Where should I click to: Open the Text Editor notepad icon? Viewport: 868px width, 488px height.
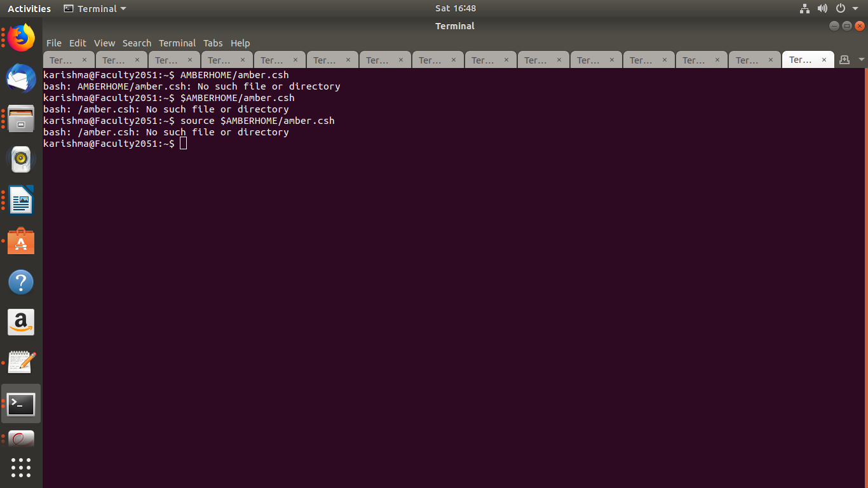click(21, 363)
